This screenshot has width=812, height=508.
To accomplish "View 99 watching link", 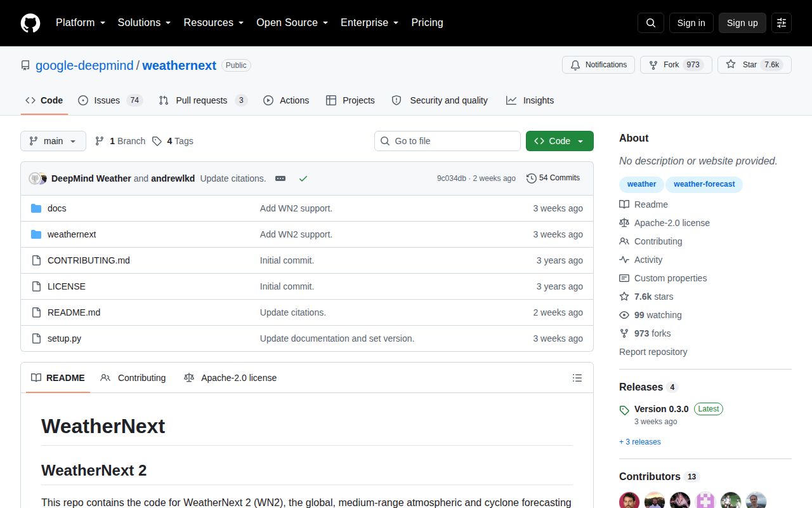I will (651, 315).
